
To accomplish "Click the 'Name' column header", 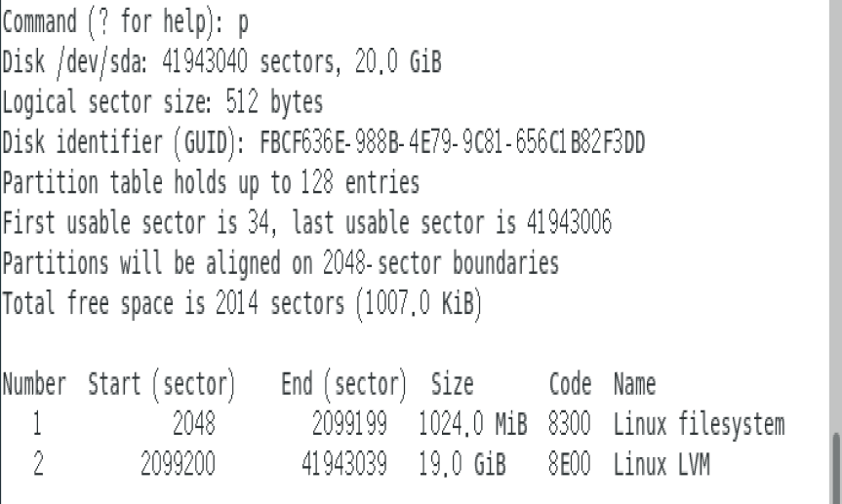I will tap(634, 383).
